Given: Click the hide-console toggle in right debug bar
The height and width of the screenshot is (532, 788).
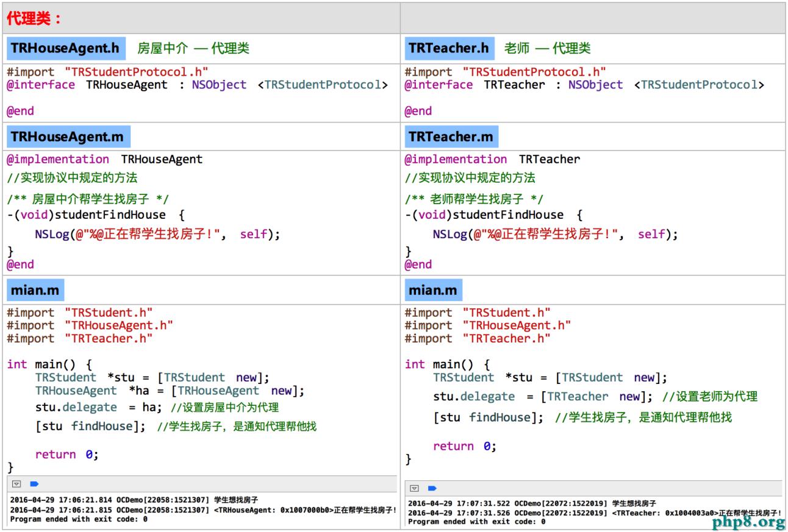Looking at the screenshot, I should [x=415, y=488].
